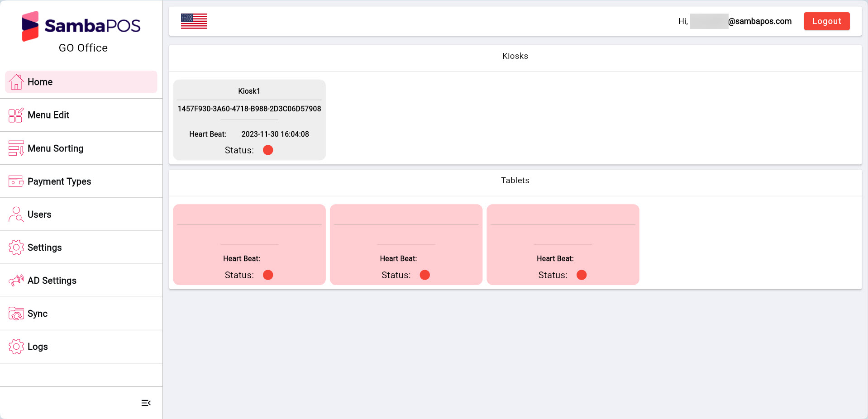The image size is (868, 419).
Task: Expand the Kiosks section header
Action: pos(515,56)
